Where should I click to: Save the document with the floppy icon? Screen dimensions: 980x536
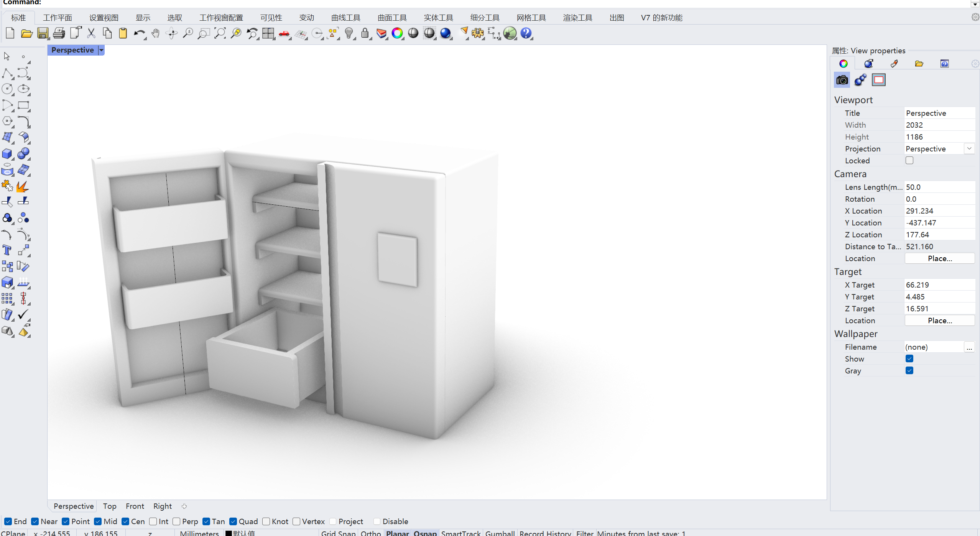[x=43, y=33]
